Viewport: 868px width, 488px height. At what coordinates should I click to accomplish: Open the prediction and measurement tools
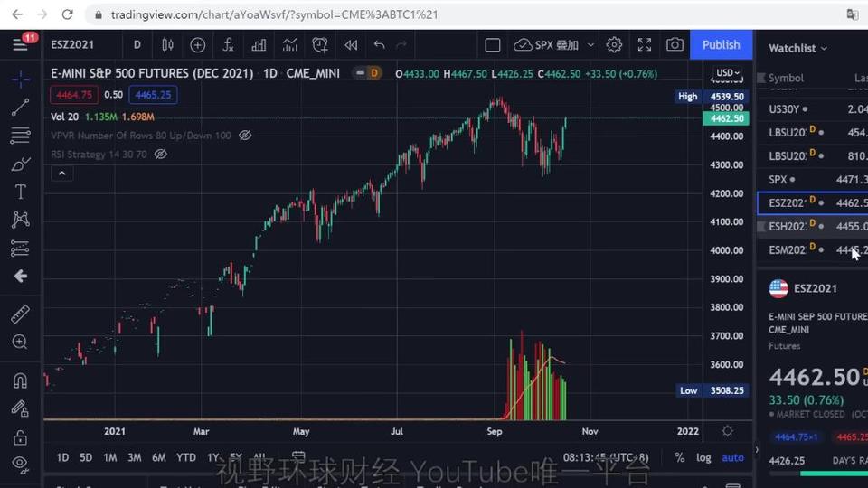21,248
